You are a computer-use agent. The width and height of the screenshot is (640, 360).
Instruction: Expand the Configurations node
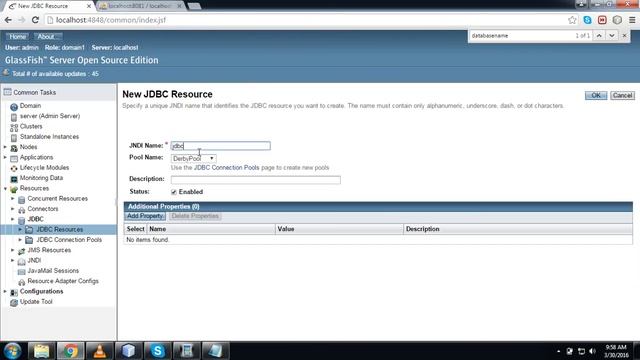pyautogui.click(x=5, y=291)
